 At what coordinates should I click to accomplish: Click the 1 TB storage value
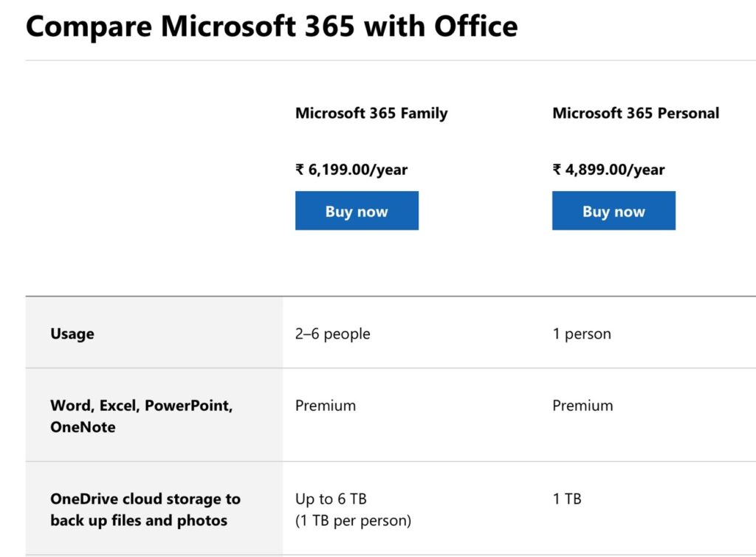coord(566,498)
